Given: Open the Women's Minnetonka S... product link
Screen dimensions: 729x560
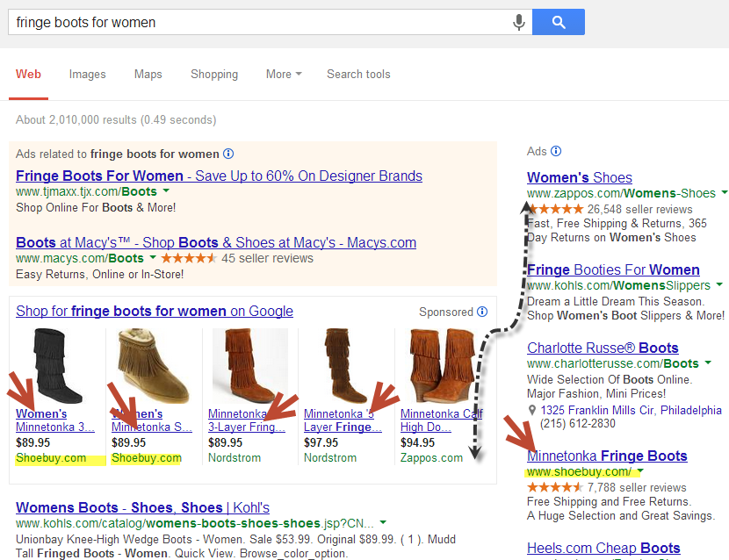Looking at the screenshot, I should pyautogui.click(x=152, y=420).
